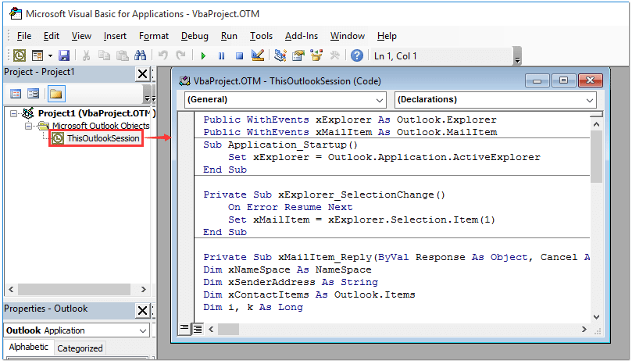Image resolution: width=632 pixels, height=364 pixels.
Task: Click the Full Module View button
Action: 198,329
